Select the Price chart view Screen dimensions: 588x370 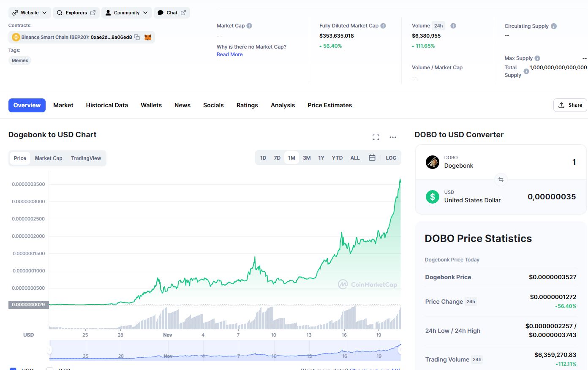(x=20, y=158)
